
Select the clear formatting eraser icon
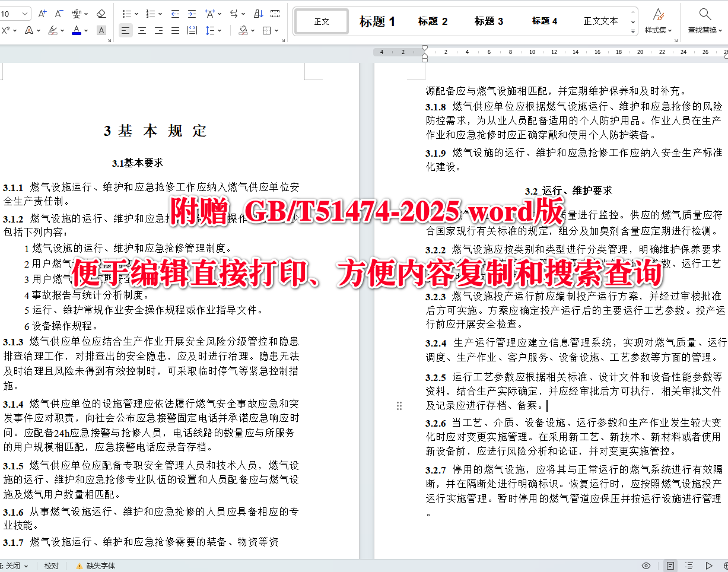[x=101, y=14]
